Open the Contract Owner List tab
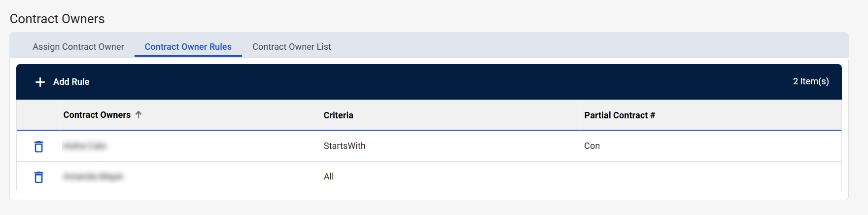Viewport: 868px width, 215px height. (x=292, y=47)
